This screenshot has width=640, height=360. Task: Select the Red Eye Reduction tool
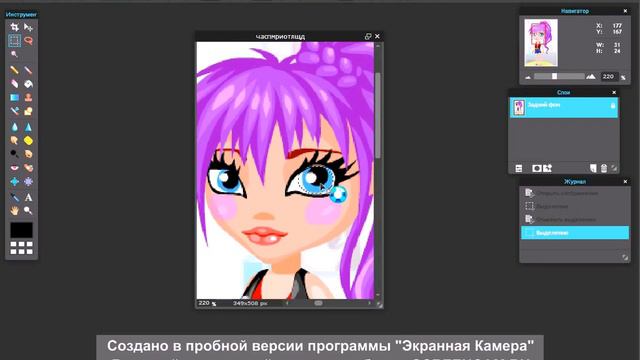coord(14,168)
